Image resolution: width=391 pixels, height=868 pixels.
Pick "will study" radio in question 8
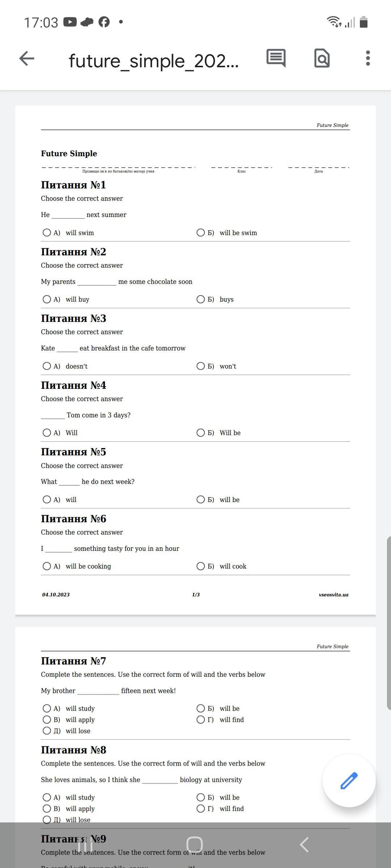[47, 797]
